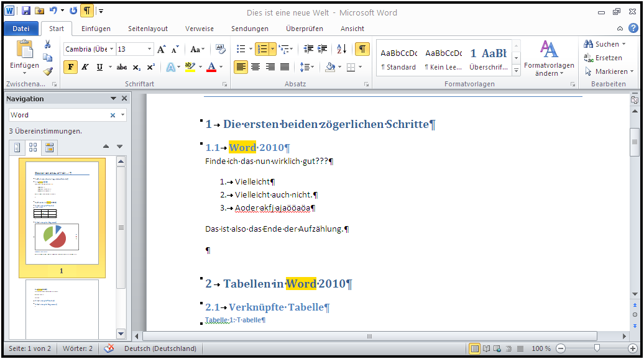Open the Einfügen paste options arrow
This screenshot has width=644, height=359.
(24, 73)
